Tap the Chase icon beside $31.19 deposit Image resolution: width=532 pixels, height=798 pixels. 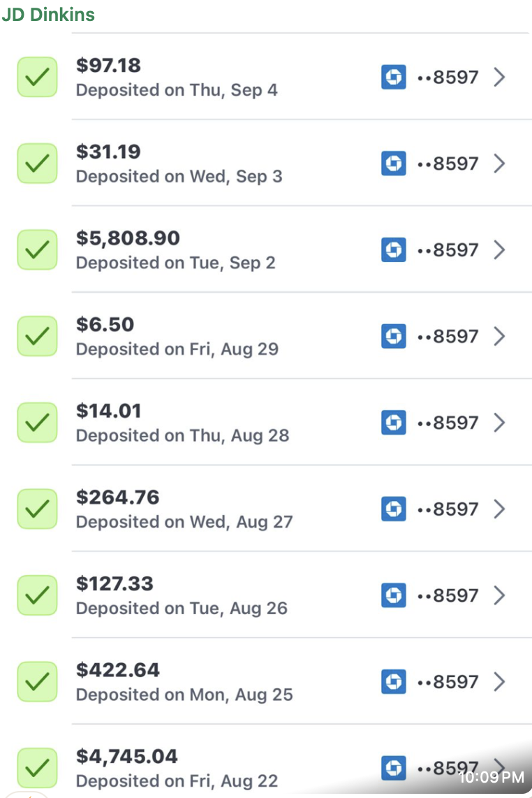click(394, 164)
